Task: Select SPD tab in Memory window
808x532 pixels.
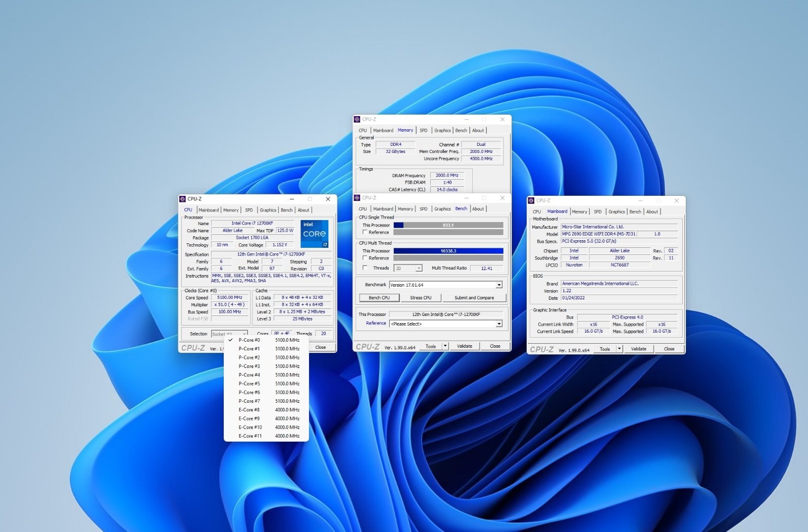Action: click(x=424, y=131)
